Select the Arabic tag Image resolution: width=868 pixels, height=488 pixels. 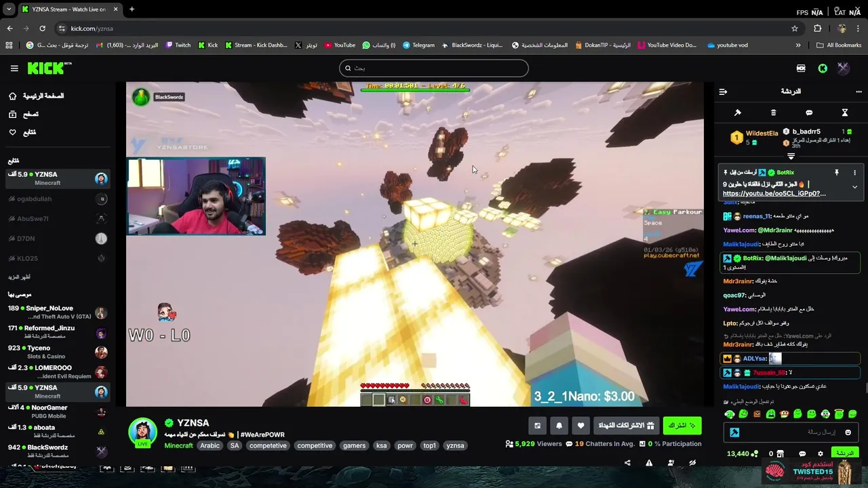coord(210,445)
